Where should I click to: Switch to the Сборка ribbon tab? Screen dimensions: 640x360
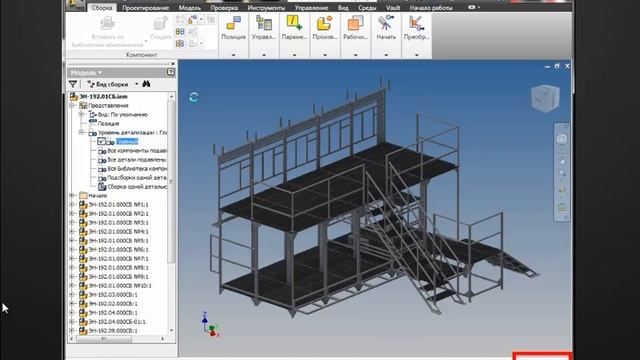pos(102,7)
